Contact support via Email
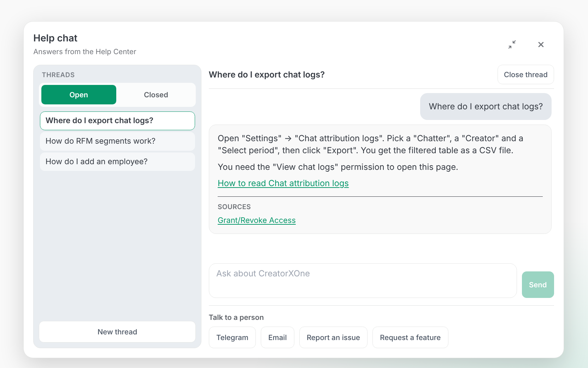 pos(277,338)
